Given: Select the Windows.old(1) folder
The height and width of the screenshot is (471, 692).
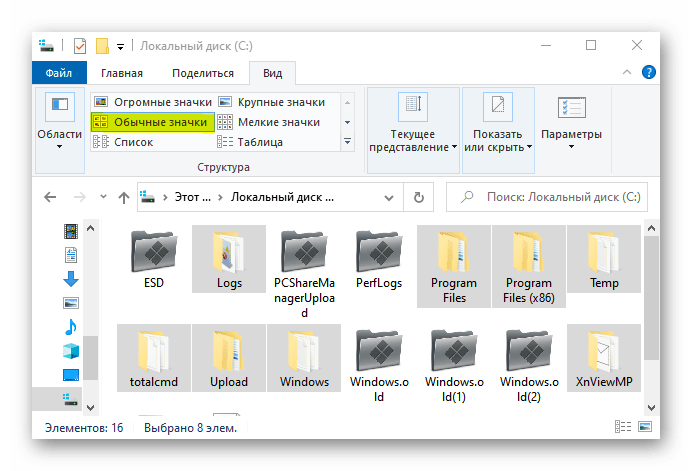Looking at the screenshot, I should click(x=454, y=365).
